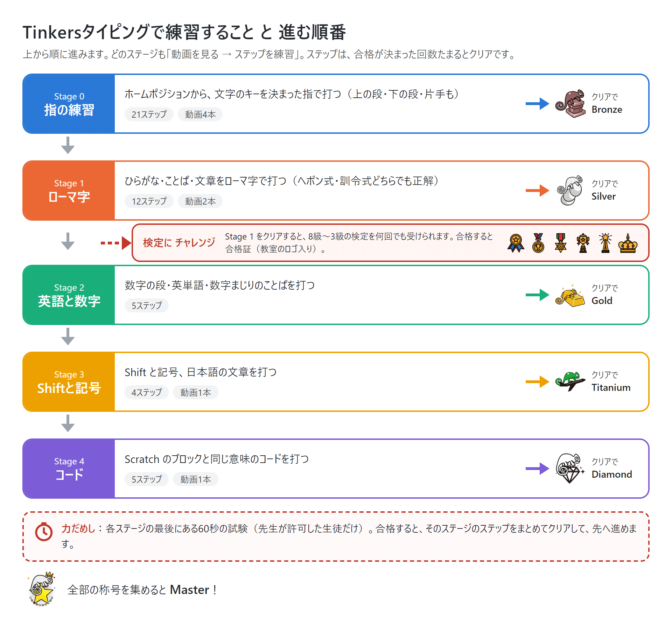Click the 5ステップ pill in Stage 4
Viewport: 672px width, 629px height.
click(147, 479)
